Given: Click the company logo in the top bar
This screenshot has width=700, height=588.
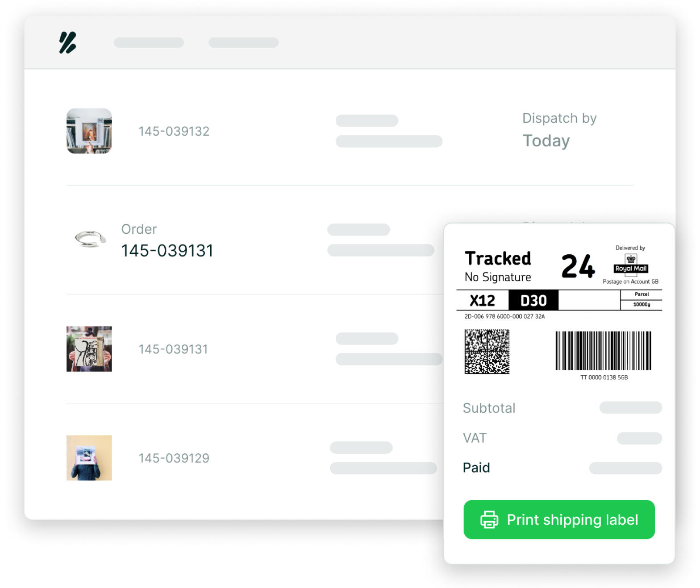Looking at the screenshot, I should [67, 44].
